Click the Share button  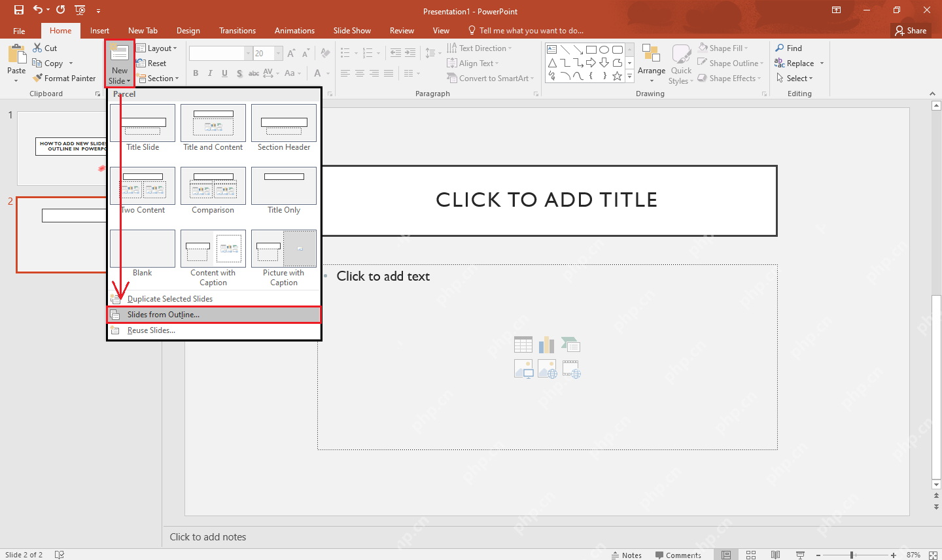(x=911, y=31)
